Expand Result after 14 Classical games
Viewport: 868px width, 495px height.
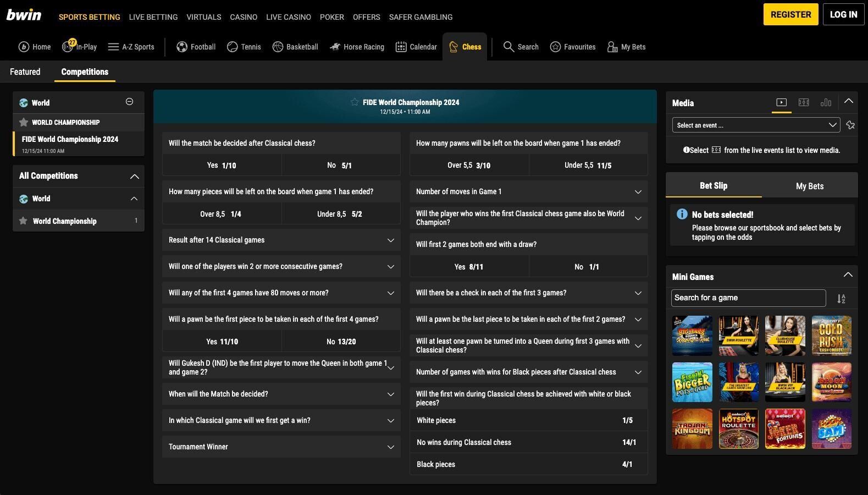click(x=281, y=240)
